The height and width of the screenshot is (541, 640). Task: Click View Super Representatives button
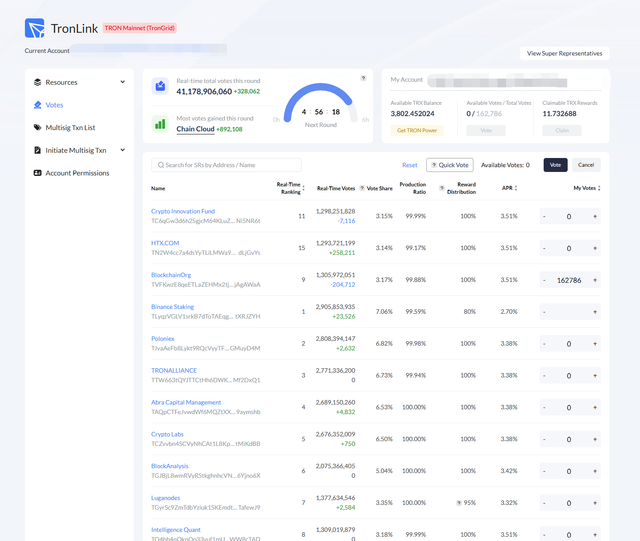564,53
